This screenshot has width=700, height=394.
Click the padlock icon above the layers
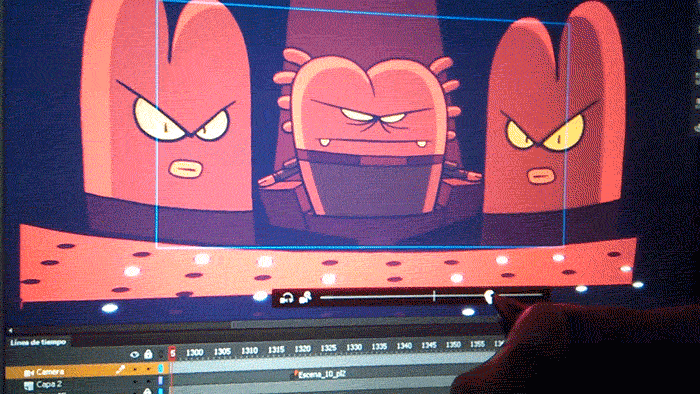[x=148, y=354]
